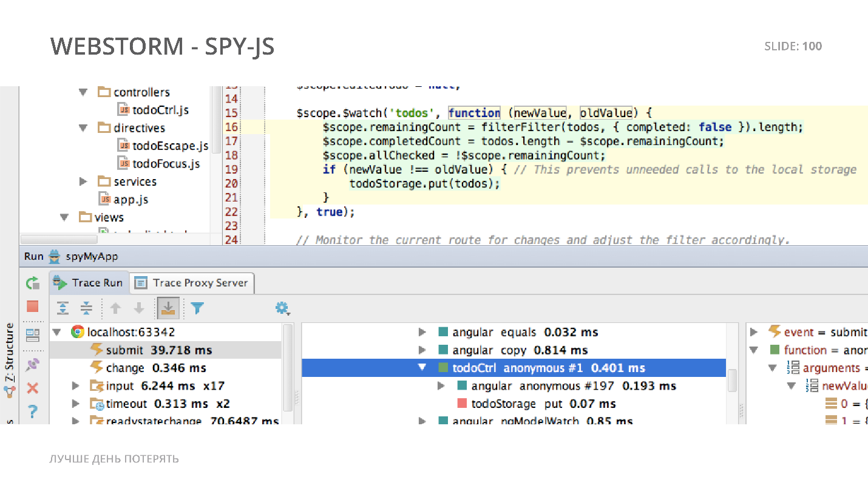
Task: Click line number 20 in the gutter
Action: 232,184
